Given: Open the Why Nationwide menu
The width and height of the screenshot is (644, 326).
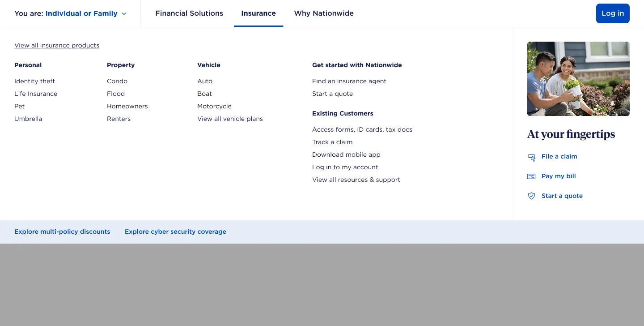Looking at the screenshot, I should click(324, 13).
